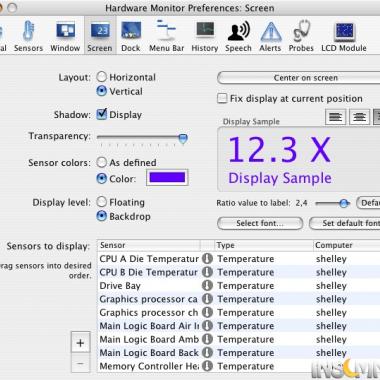Click info icon for CPU A Die Temperature

tap(207, 259)
